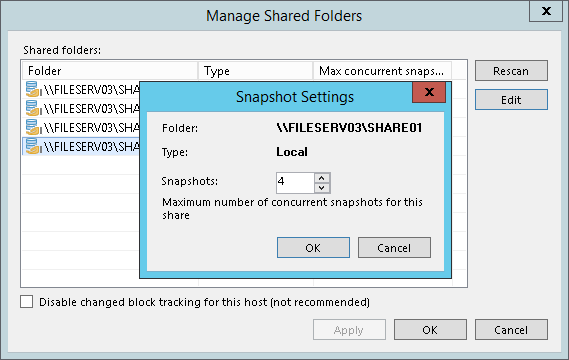Enable Disable changed block tracking checkbox

tap(26, 302)
